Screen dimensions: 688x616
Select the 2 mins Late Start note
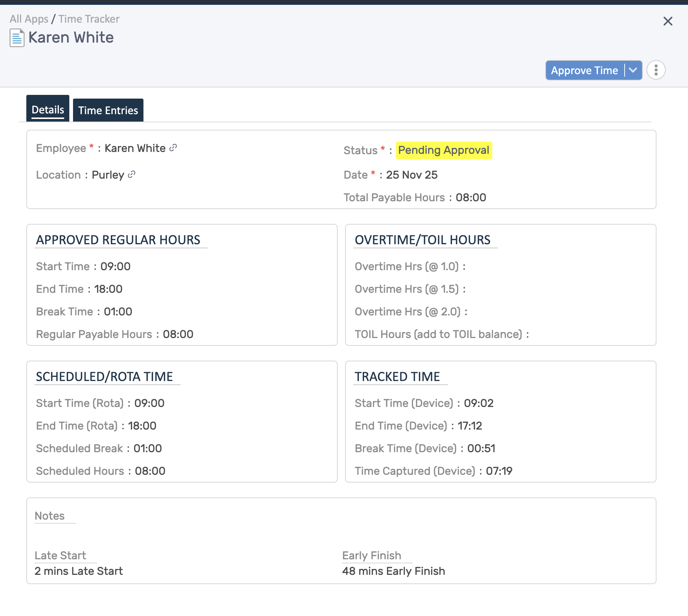(79, 571)
